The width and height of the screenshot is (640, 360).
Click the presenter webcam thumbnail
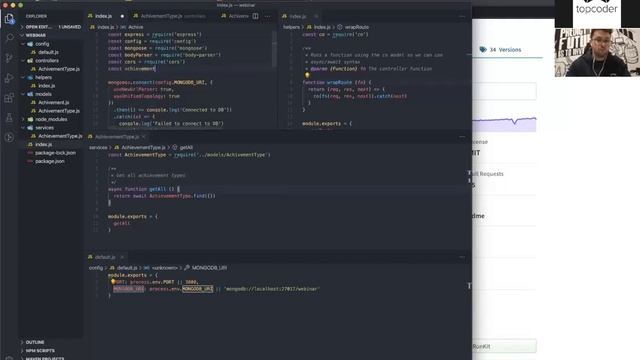pos(597,53)
